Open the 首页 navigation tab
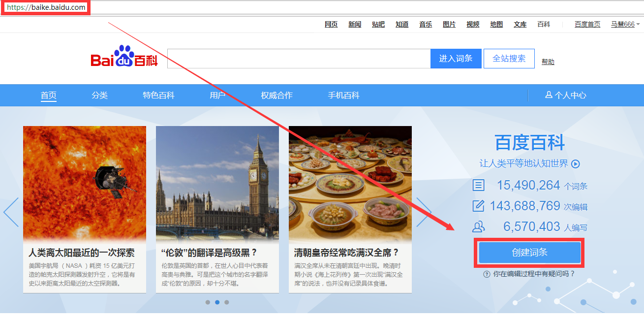The height and width of the screenshot is (321, 644). pos(49,96)
